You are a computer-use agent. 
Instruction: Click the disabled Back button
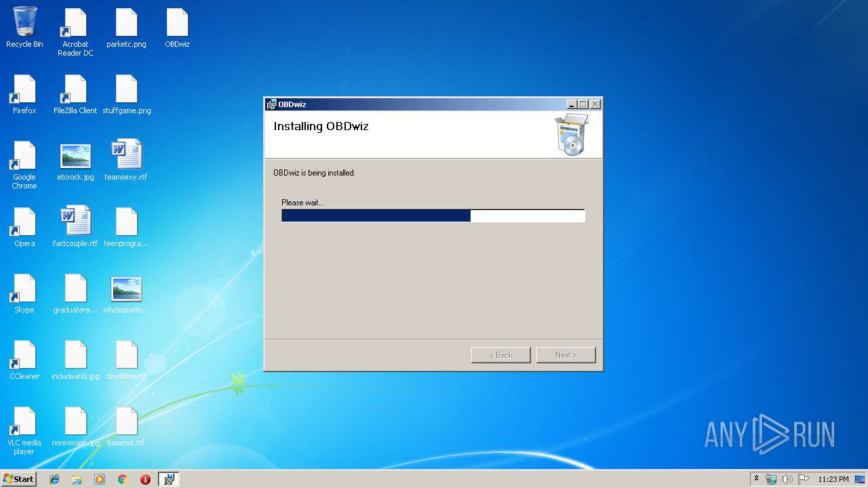[x=501, y=355]
